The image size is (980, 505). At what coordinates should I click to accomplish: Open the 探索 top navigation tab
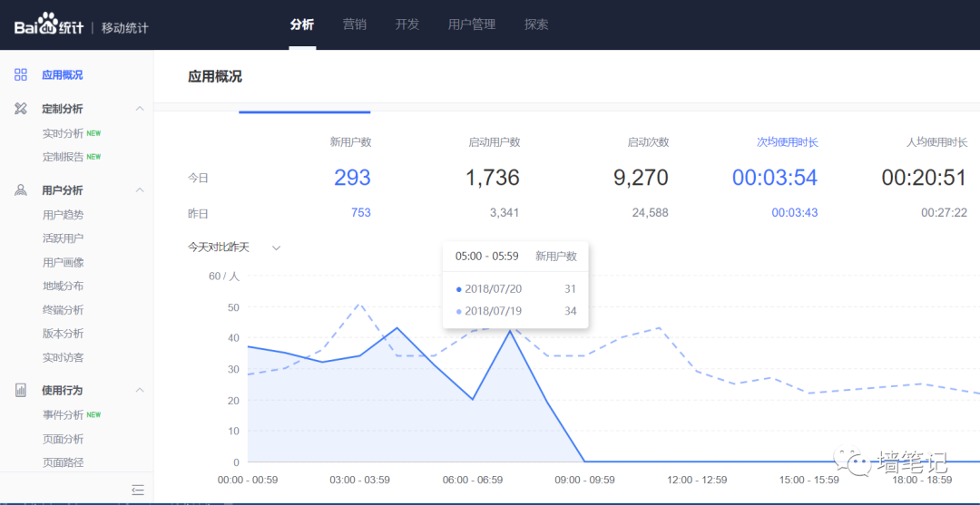(x=536, y=24)
